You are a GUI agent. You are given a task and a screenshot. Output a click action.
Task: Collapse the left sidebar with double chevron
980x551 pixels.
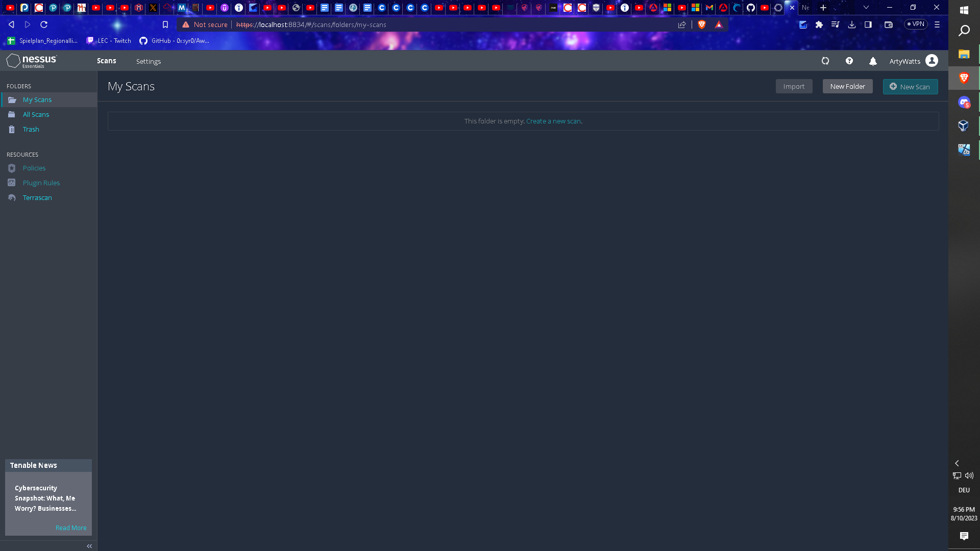[89, 546]
